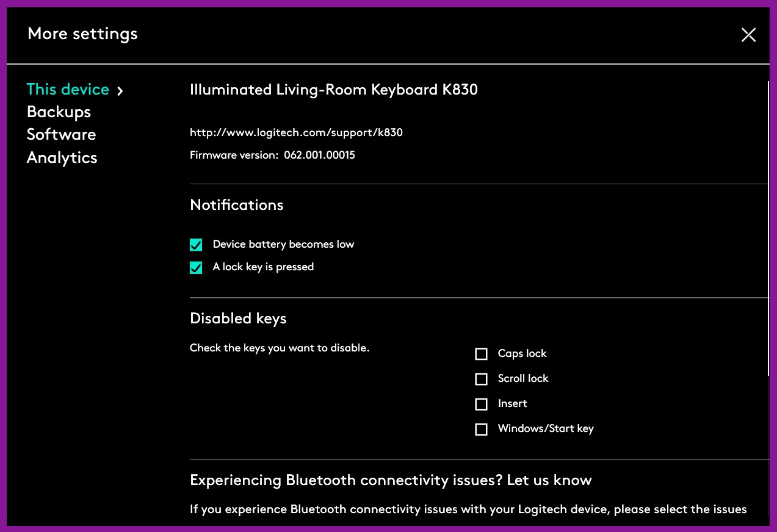
Task: Close the More settings dialog
Action: (748, 35)
